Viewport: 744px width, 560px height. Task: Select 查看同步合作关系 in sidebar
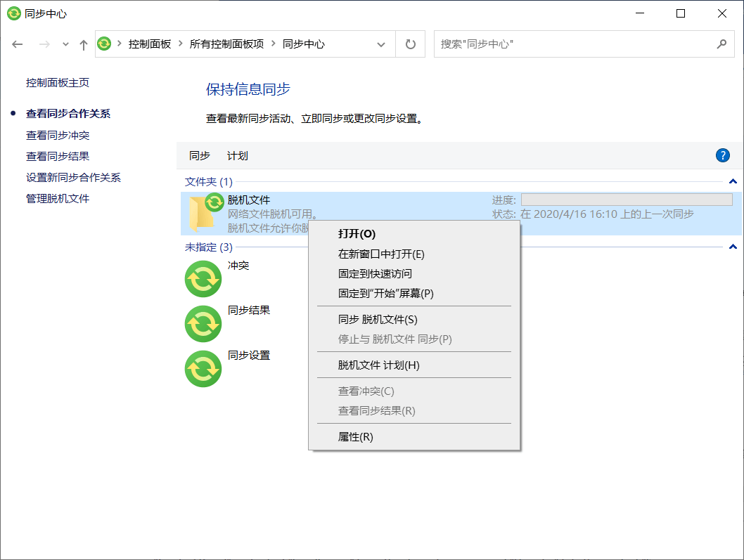tap(68, 113)
